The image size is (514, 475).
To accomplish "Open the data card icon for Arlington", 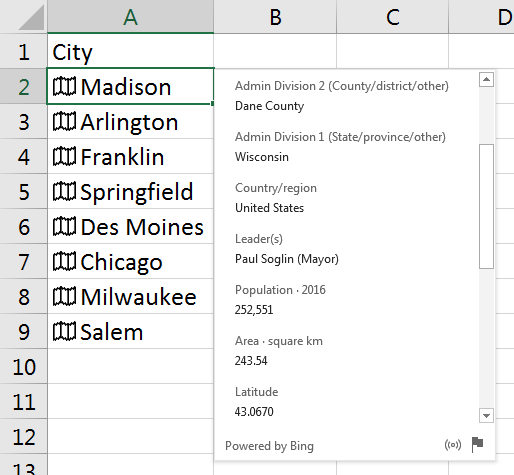I will [x=64, y=121].
